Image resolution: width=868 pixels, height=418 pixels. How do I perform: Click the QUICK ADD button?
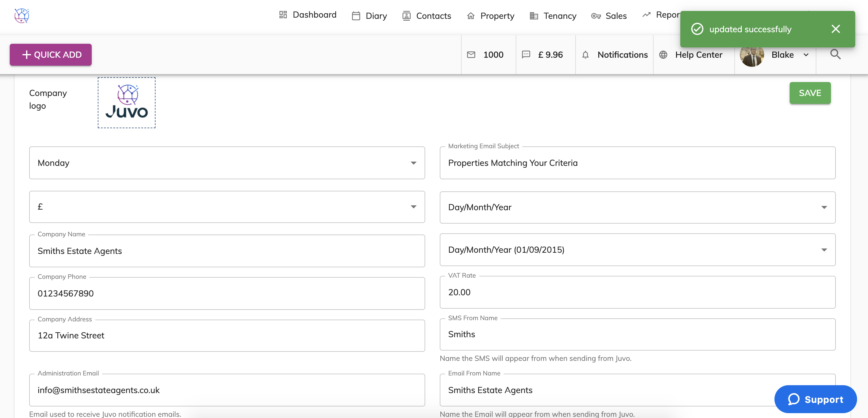tap(50, 55)
